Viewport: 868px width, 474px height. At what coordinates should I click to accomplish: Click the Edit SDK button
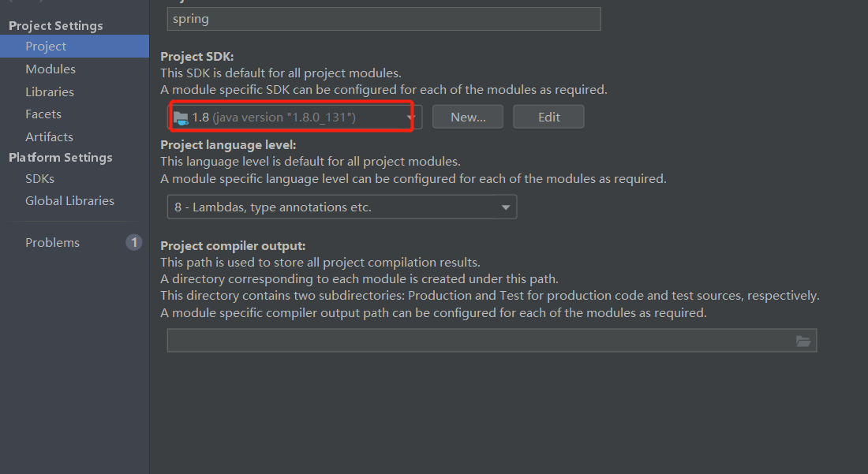(x=548, y=117)
